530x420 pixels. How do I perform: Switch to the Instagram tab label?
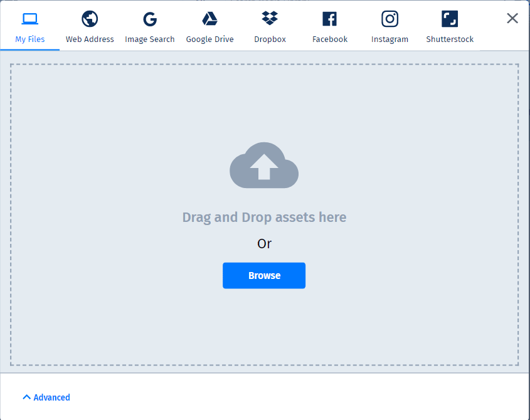tap(390, 39)
